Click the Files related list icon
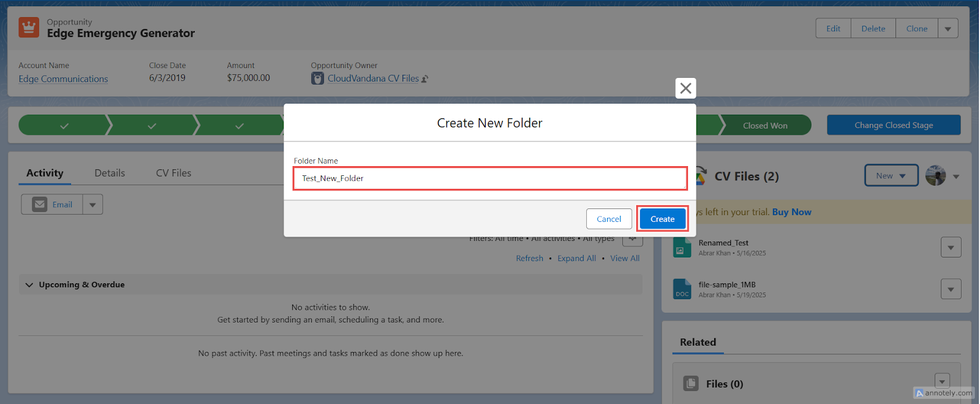The image size is (980, 404). click(691, 384)
